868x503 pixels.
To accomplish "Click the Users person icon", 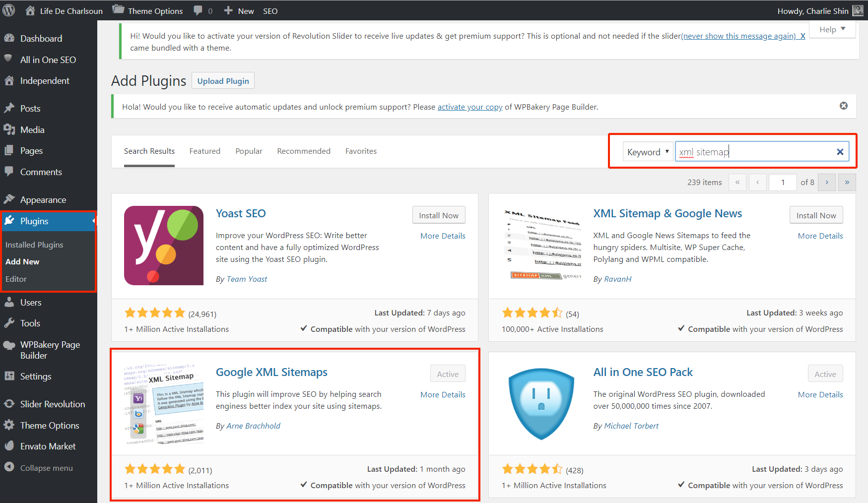I will pos(9,302).
